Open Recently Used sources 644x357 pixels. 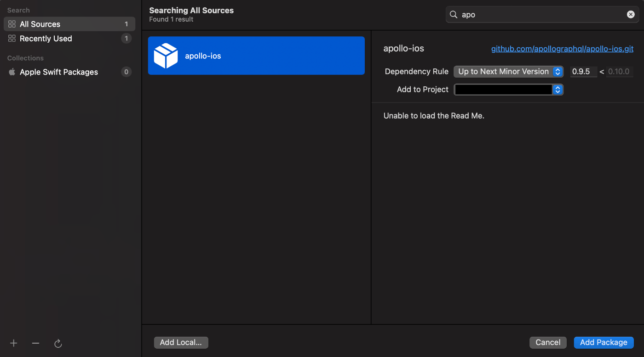click(69, 39)
